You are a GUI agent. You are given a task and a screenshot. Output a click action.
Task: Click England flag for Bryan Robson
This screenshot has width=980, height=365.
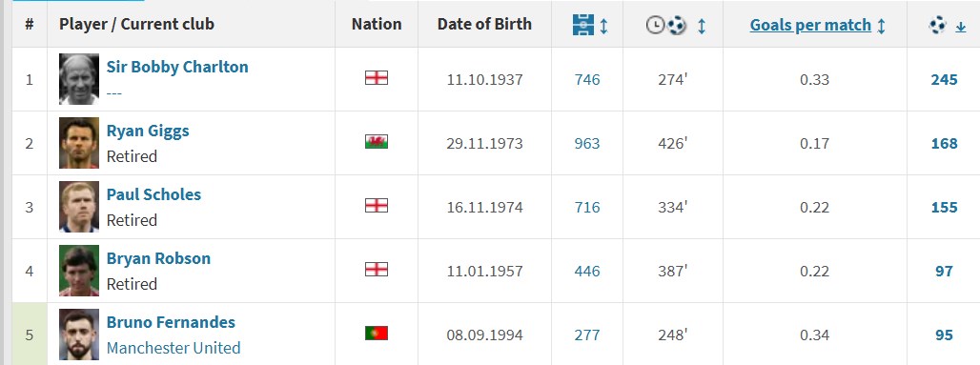(x=377, y=269)
